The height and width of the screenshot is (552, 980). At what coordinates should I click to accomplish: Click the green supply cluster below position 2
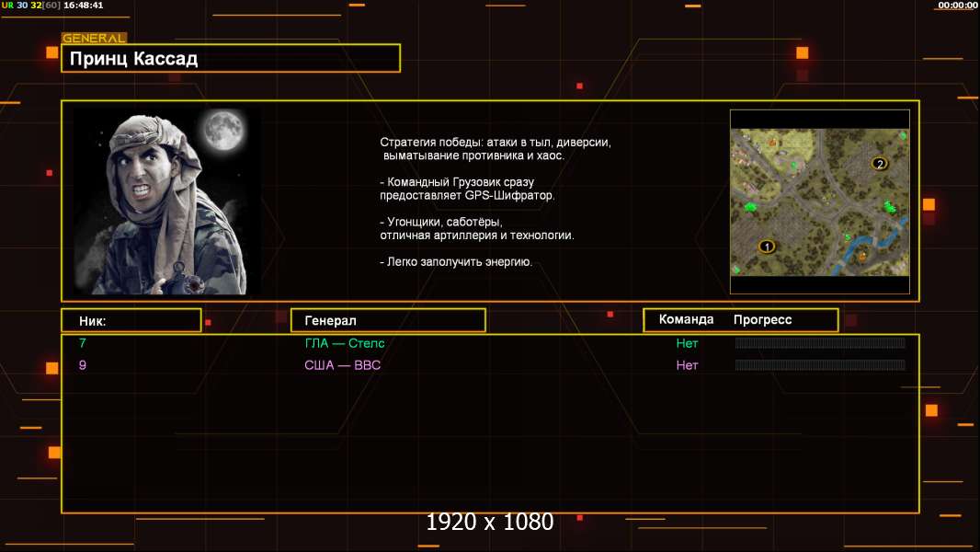pyautogui.click(x=889, y=207)
